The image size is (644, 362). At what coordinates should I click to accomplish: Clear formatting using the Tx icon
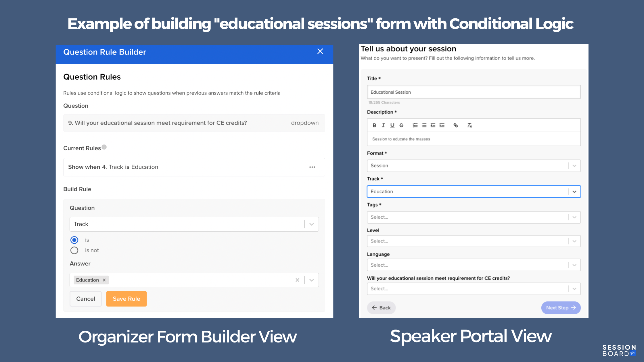pyautogui.click(x=469, y=125)
